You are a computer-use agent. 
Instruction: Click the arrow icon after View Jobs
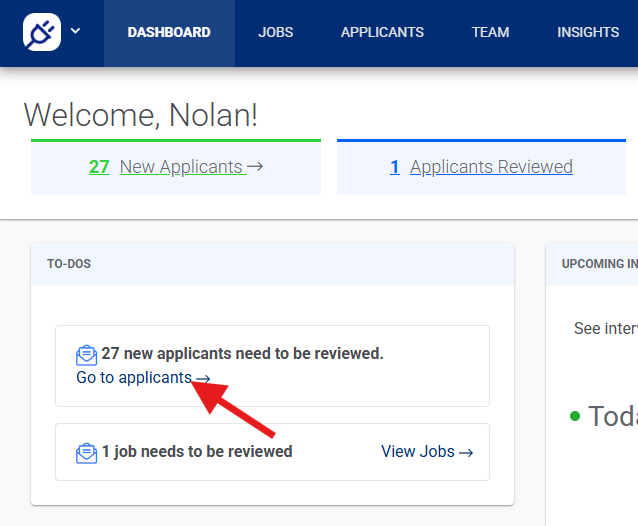(465, 452)
